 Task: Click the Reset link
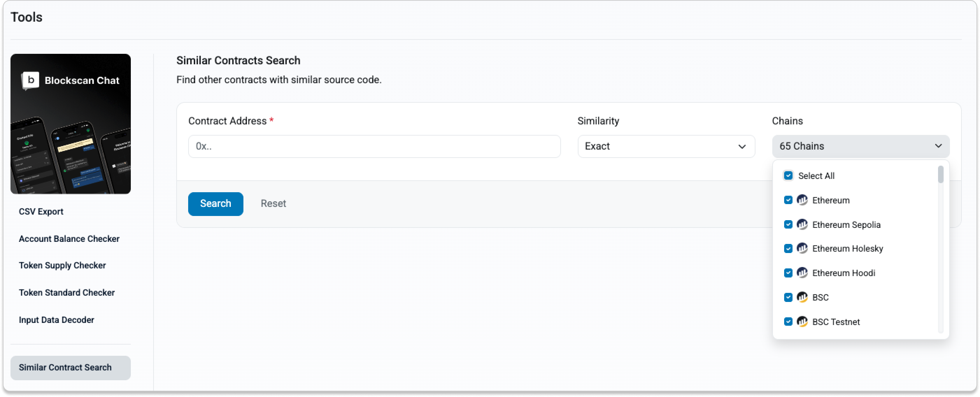click(273, 203)
